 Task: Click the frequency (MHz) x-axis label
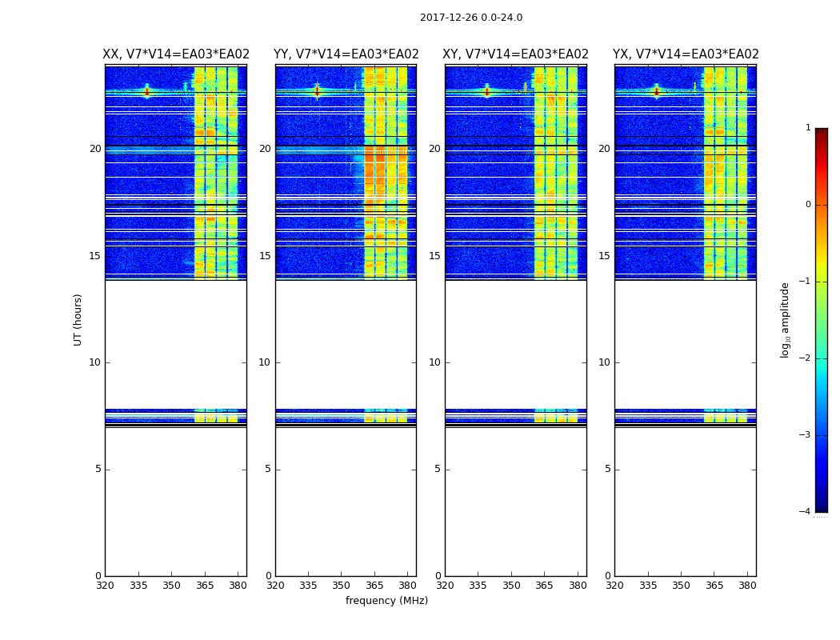tap(386, 600)
